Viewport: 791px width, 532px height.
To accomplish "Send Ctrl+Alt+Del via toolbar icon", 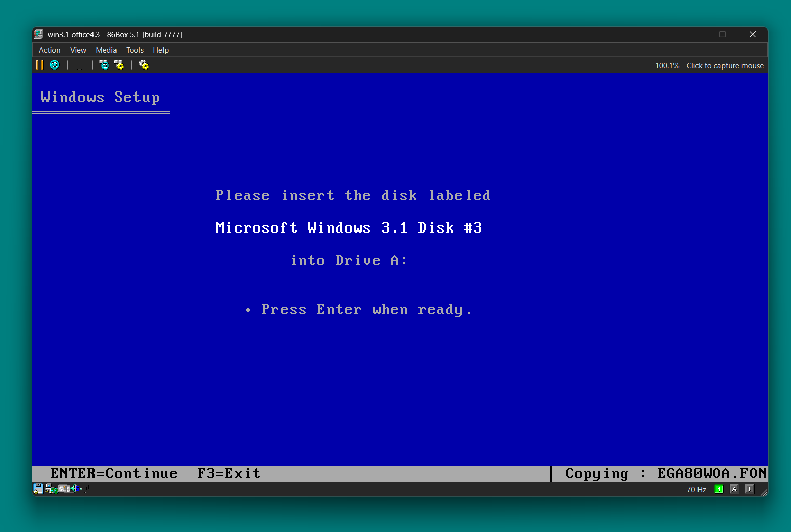I will tap(104, 65).
